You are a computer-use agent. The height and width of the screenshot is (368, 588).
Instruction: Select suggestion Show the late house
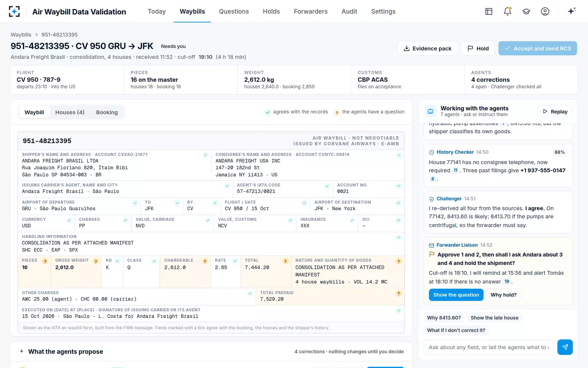494,318
